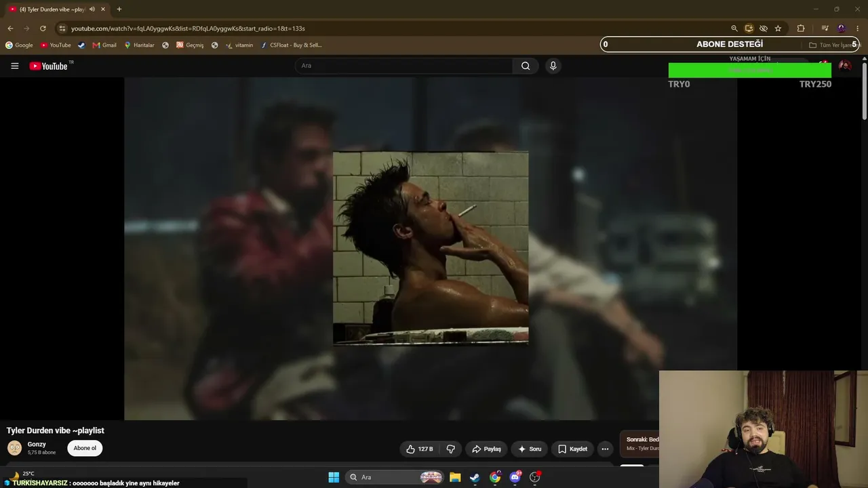Open the Gmail bookmark

pyautogui.click(x=104, y=45)
